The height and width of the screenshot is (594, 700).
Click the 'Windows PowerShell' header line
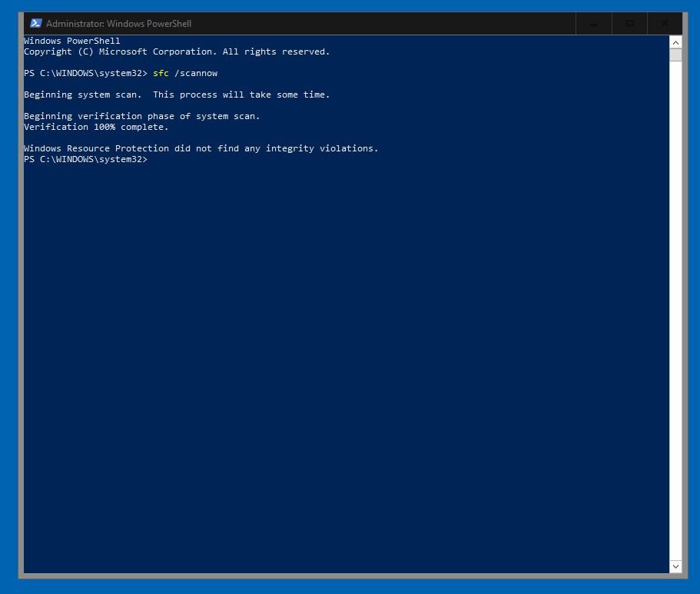click(72, 41)
